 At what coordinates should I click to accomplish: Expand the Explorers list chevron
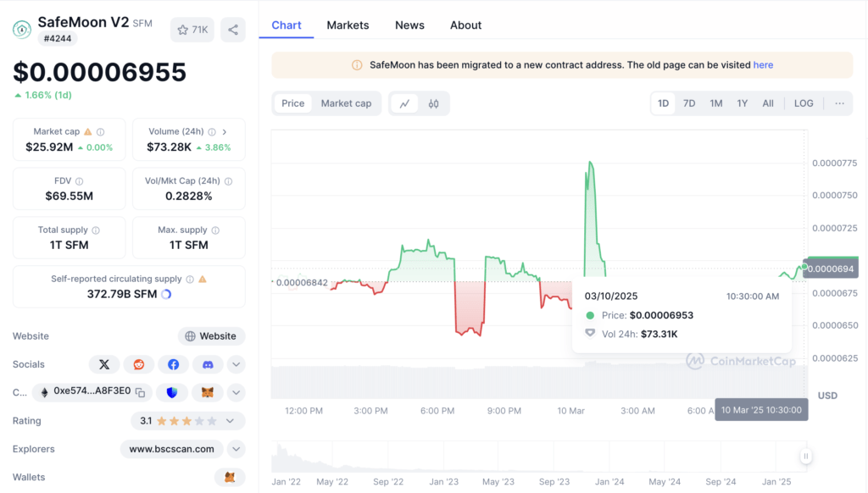[x=236, y=449]
